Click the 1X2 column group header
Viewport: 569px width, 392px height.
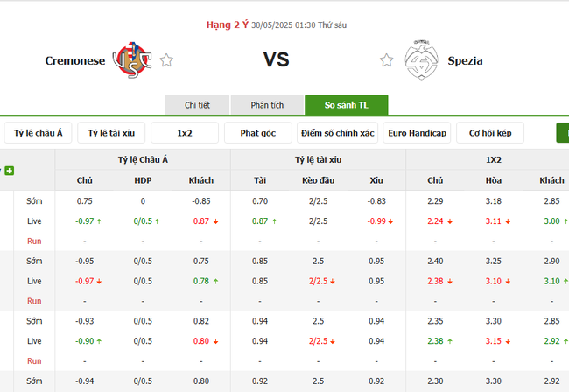click(494, 160)
